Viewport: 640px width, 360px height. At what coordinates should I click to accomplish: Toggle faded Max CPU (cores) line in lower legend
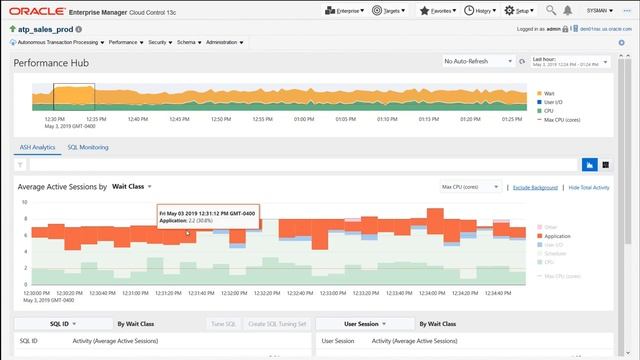click(x=558, y=276)
